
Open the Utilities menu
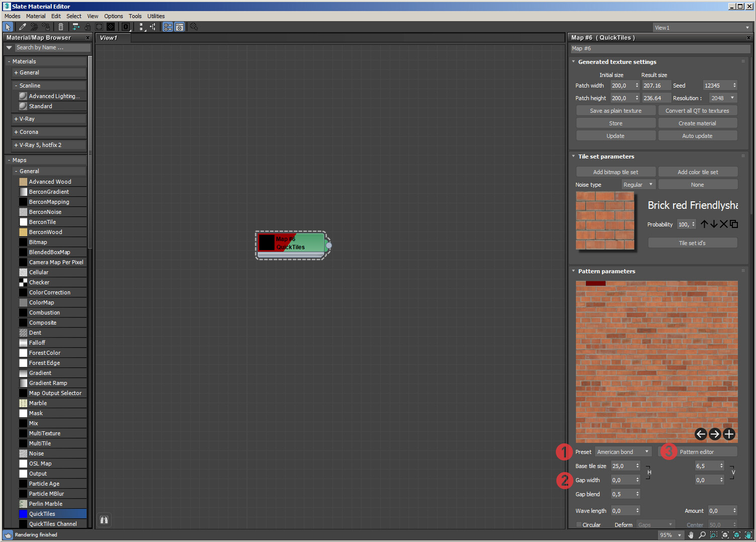click(156, 16)
